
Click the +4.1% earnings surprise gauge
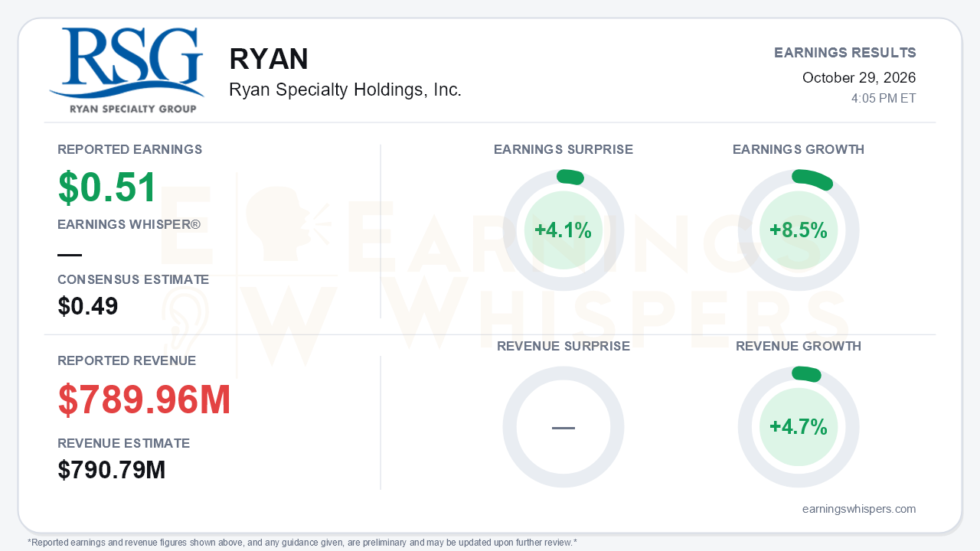click(x=563, y=230)
